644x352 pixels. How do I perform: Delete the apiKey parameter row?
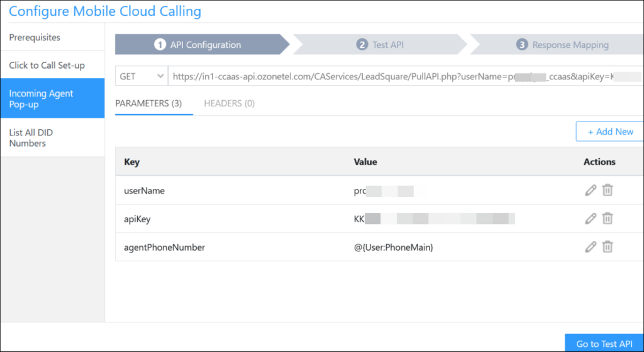coord(608,219)
